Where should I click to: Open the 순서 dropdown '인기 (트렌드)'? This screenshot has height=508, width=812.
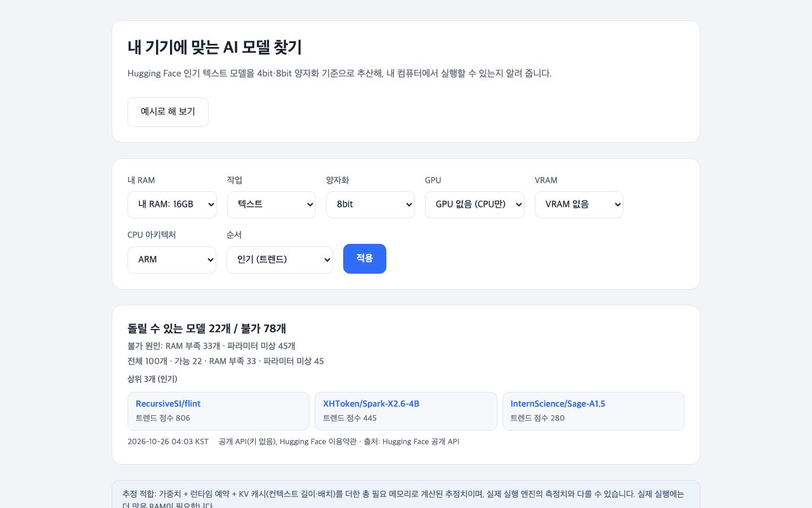[x=280, y=260]
